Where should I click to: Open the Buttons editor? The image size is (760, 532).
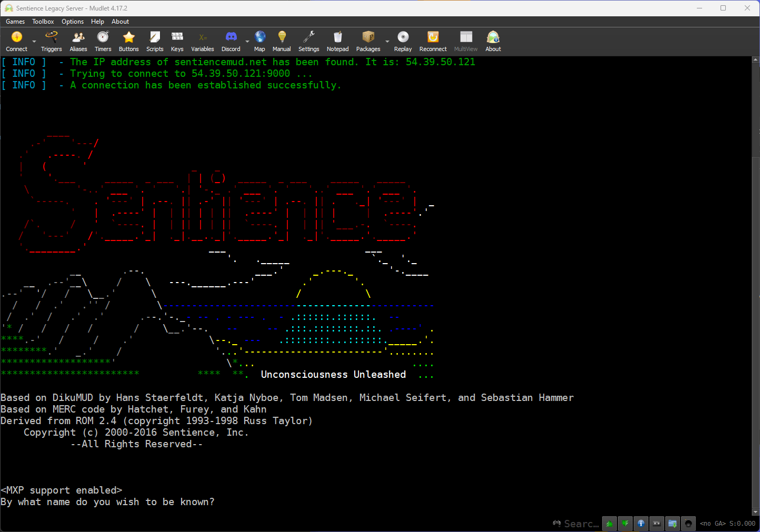[x=128, y=41]
